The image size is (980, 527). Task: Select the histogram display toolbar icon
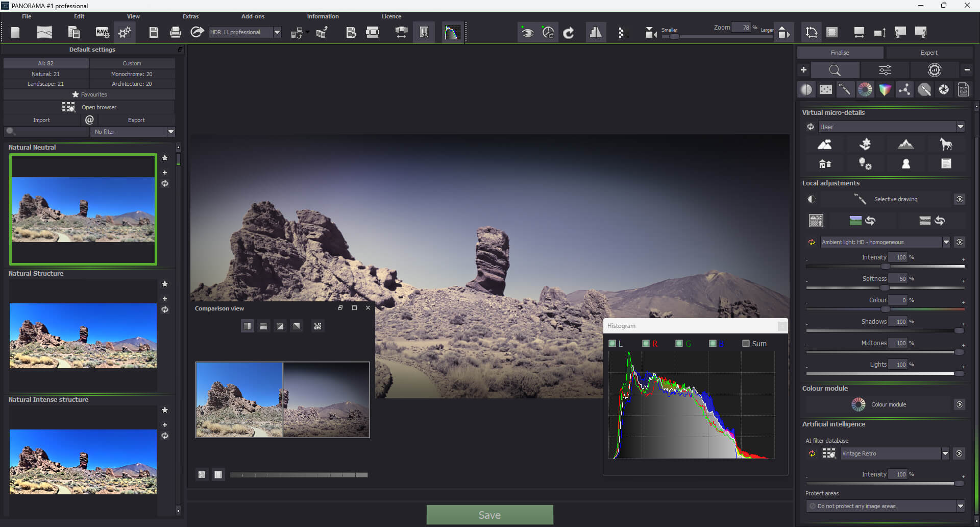click(452, 32)
